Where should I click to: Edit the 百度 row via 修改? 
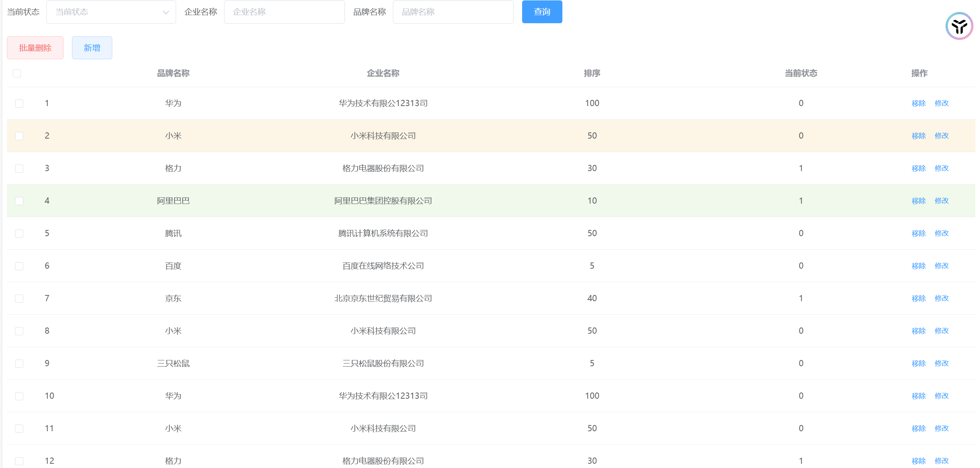point(941,266)
